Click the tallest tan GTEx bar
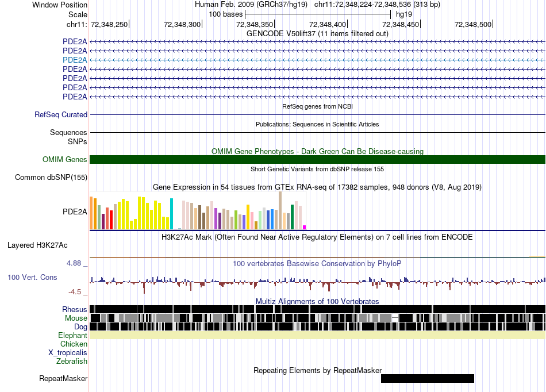Image resolution: width=546 pixels, height=392 pixels. pos(280,210)
